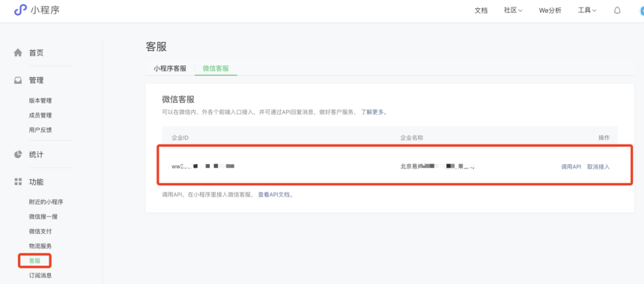Switch to the 微信客服 tab
The width and height of the screenshot is (644, 284).
[x=216, y=69]
